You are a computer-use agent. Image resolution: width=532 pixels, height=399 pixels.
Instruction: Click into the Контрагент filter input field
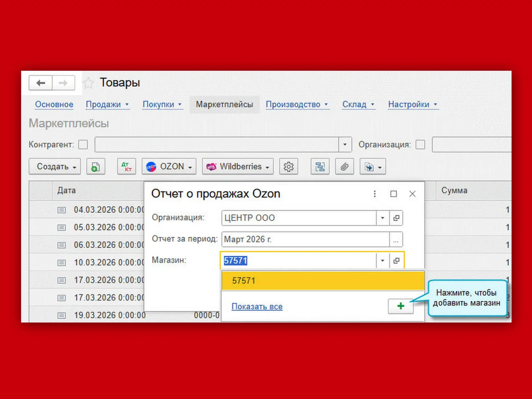click(217, 144)
